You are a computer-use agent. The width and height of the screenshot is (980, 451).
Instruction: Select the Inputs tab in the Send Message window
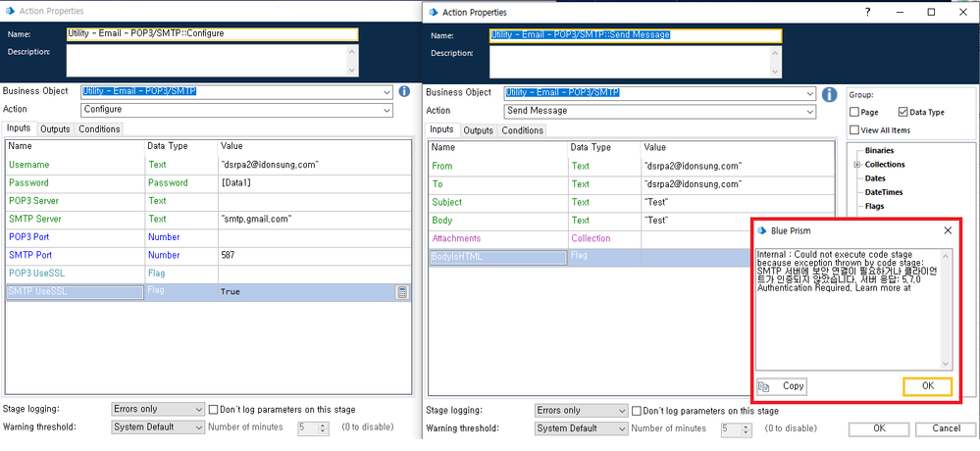tap(441, 130)
